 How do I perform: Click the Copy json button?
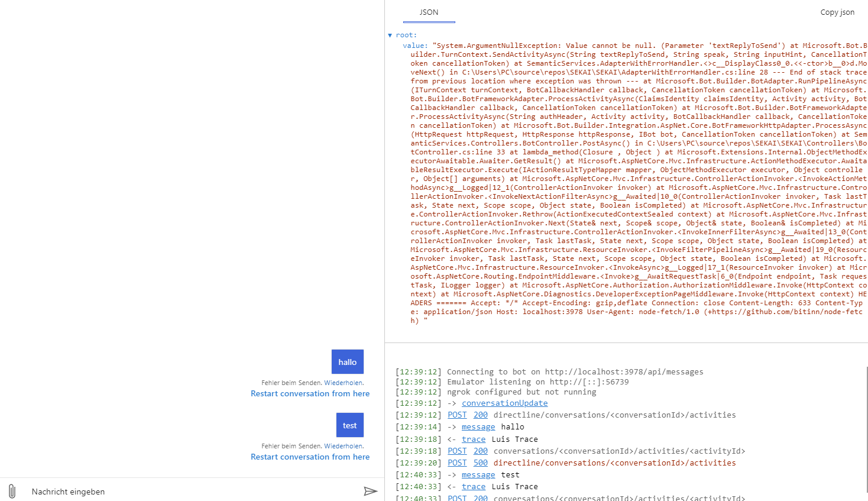coord(837,12)
